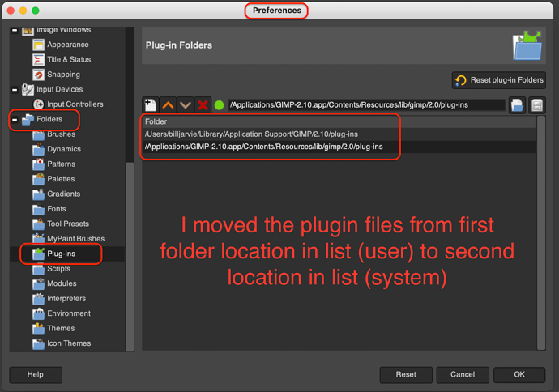Screen dimensions: 559x392
Task: Click the folder list vertical scrollbar
Action: point(541,232)
